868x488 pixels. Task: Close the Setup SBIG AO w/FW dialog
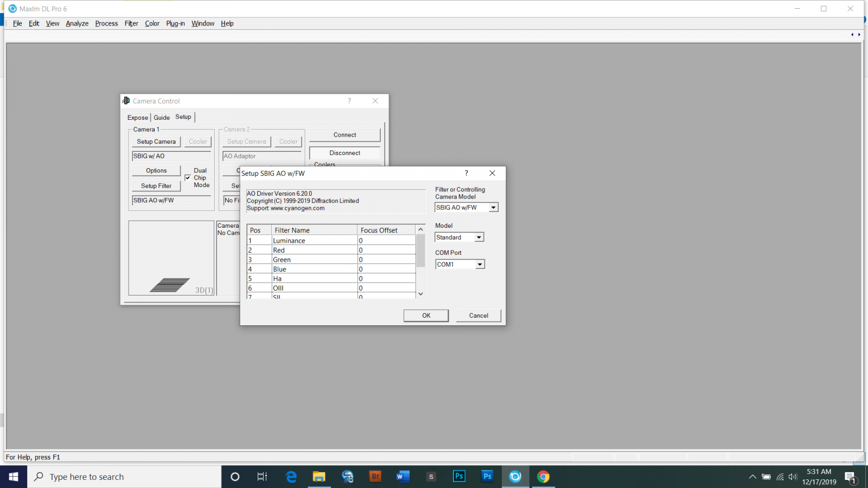[x=492, y=173]
